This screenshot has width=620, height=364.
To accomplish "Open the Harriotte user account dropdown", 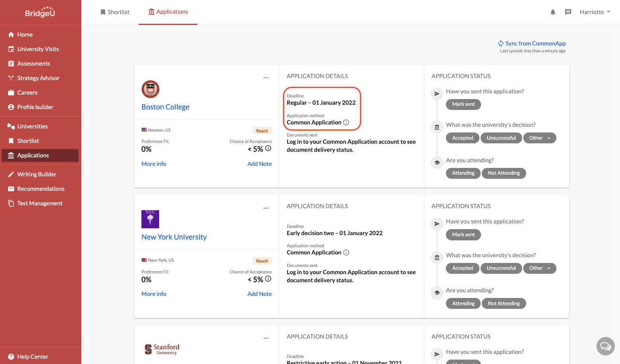I will [x=595, y=12].
